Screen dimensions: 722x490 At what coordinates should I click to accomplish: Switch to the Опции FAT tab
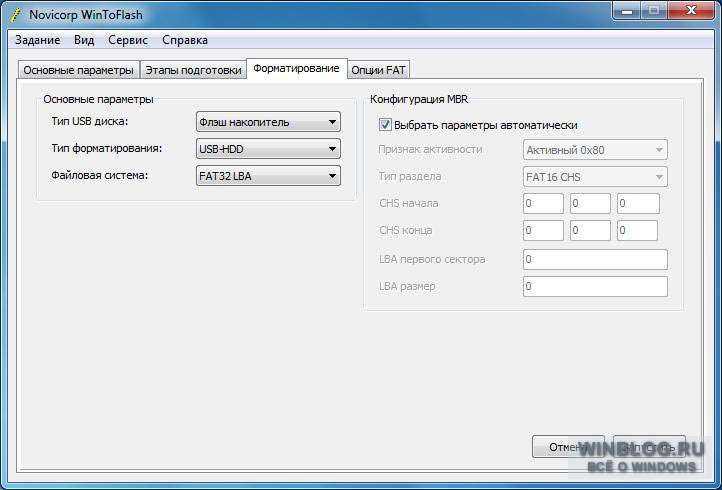(x=378, y=70)
